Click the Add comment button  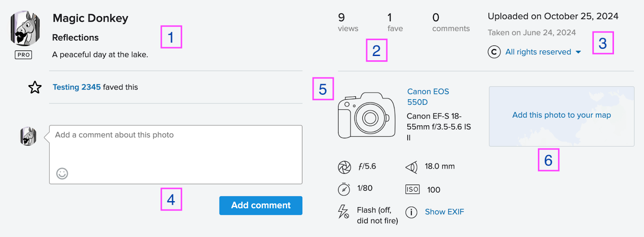(x=260, y=206)
